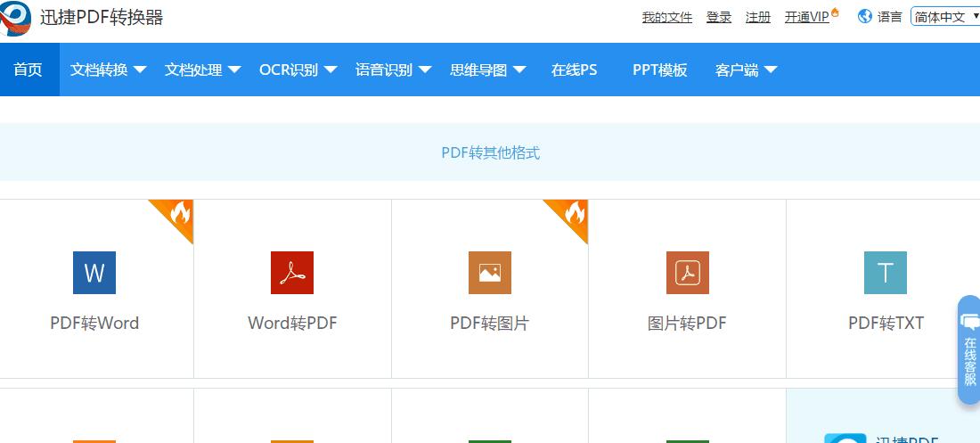
Task: Click the globe icon beside 语言
Action: coord(865,17)
